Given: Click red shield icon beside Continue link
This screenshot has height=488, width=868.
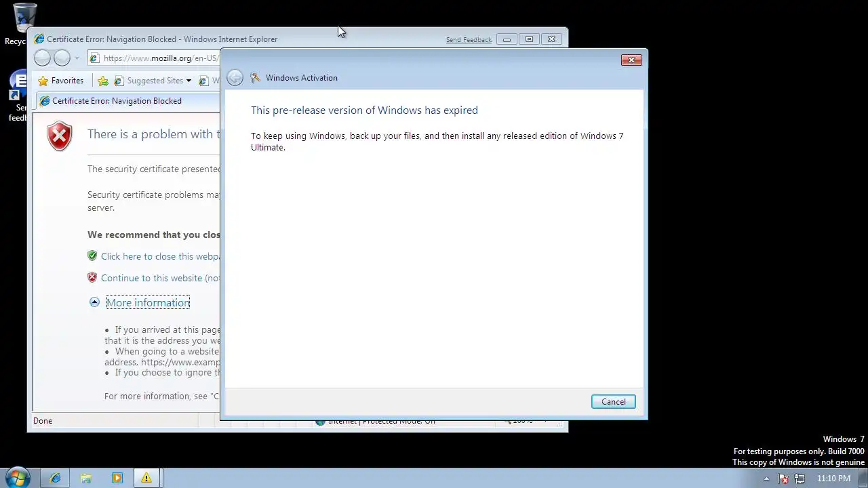Looking at the screenshot, I should tap(92, 277).
